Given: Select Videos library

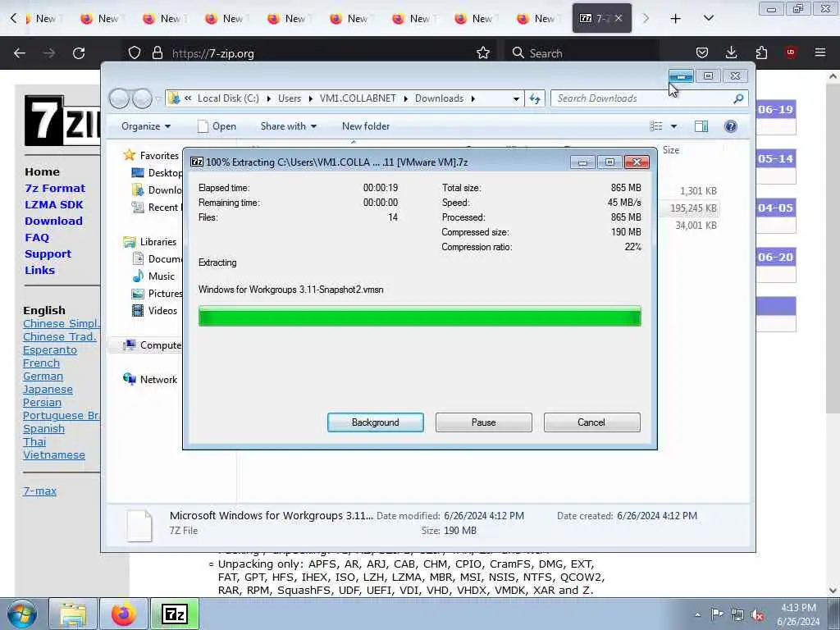Looking at the screenshot, I should [x=162, y=311].
